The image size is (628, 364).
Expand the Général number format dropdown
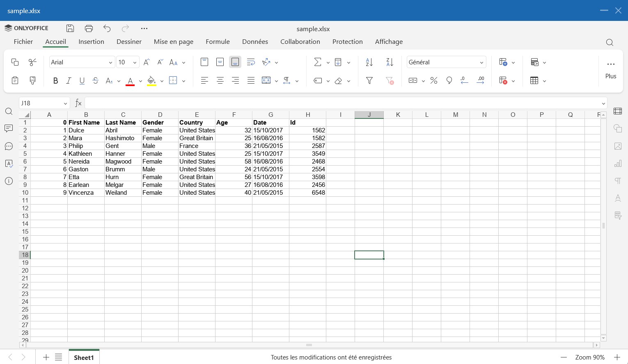(x=446, y=62)
